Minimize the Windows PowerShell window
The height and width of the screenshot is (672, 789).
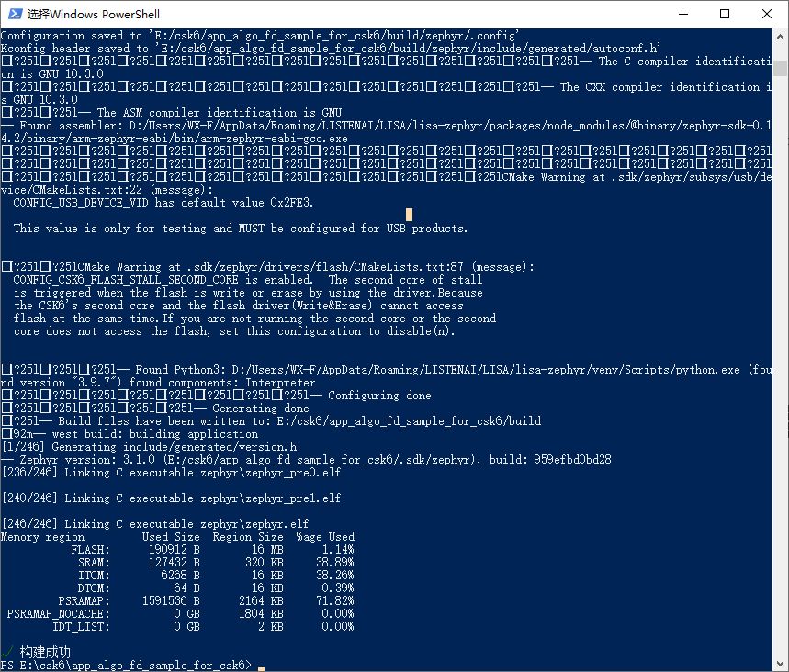coord(683,14)
